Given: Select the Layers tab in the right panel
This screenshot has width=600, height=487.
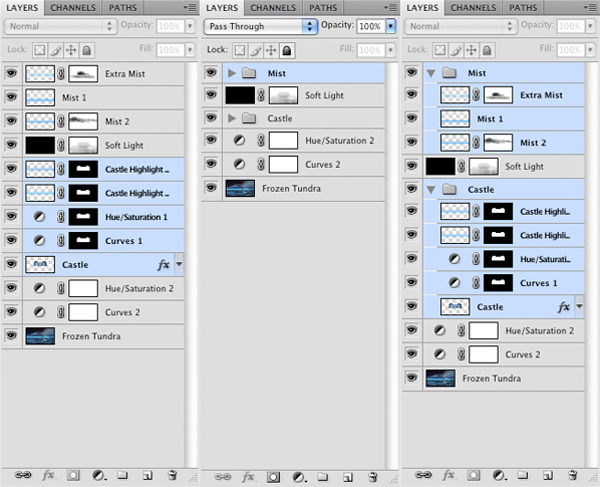Looking at the screenshot, I should (x=422, y=8).
